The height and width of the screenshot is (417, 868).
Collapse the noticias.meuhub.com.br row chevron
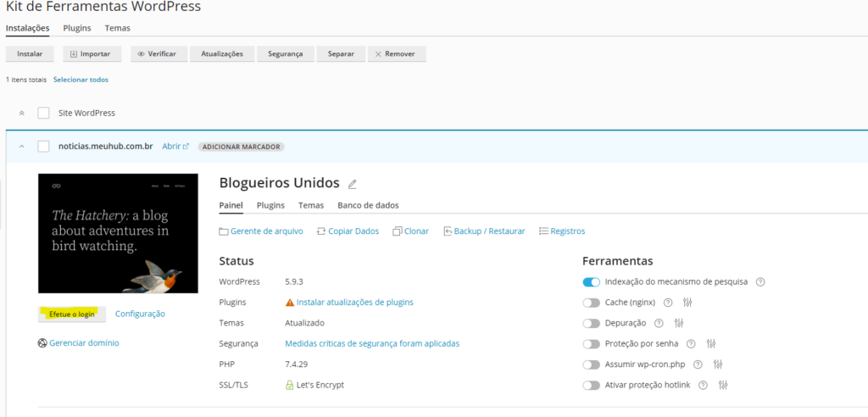tap(21, 147)
